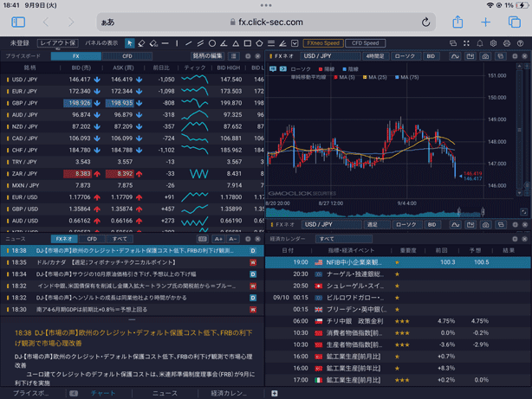
Task: Click the GBP / JPY bid price 198.926
Action: click(81, 102)
